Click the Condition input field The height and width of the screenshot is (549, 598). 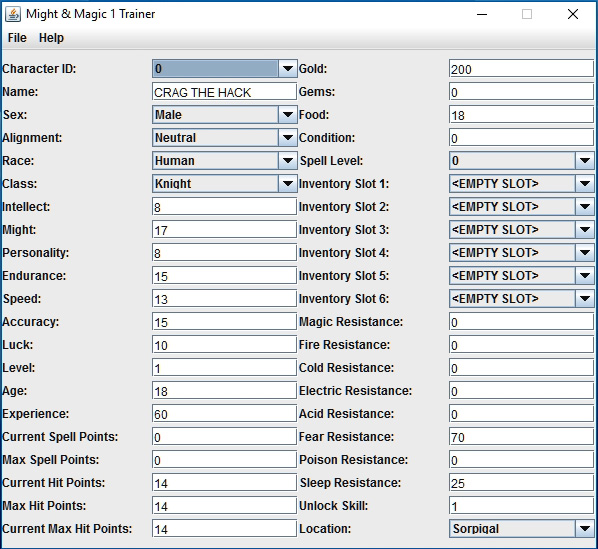[521, 138]
